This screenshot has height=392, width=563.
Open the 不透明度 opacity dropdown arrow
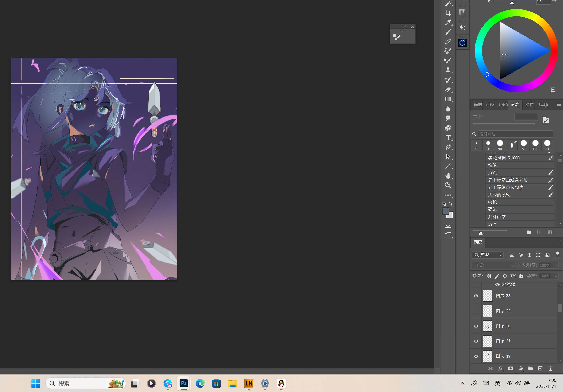tap(556, 265)
